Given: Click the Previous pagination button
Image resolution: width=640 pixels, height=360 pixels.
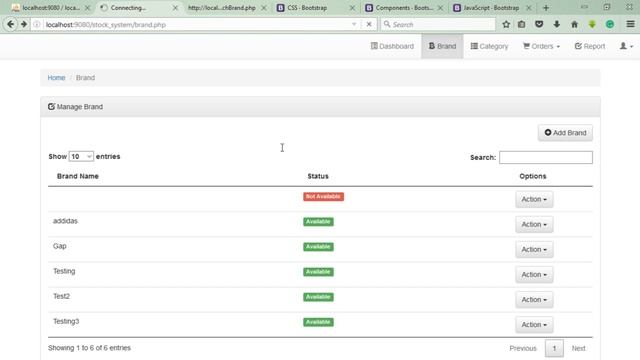Looking at the screenshot, I should (523, 348).
